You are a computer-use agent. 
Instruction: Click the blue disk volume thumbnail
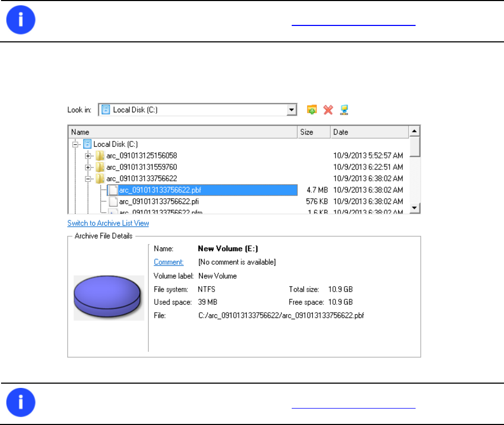(x=109, y=298)
